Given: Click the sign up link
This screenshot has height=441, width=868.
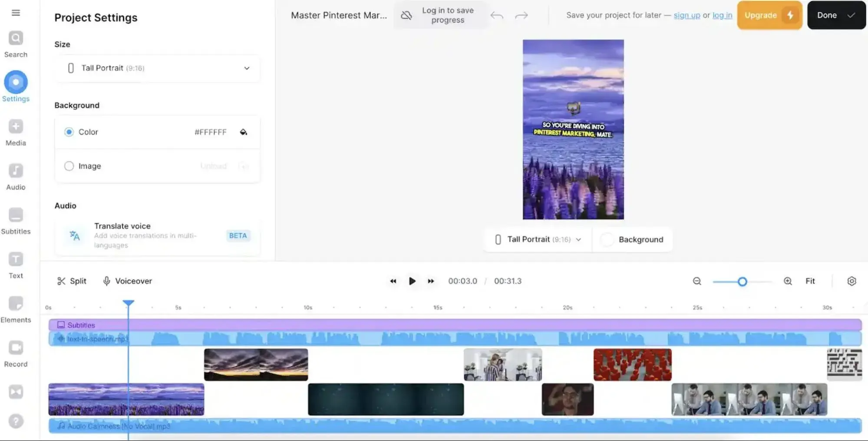Looking at the screenshot, I should coord(686,15).
